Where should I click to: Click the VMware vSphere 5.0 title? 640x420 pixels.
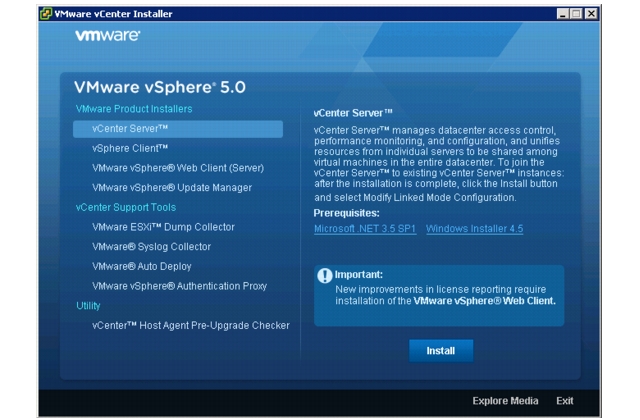(160, 87)
